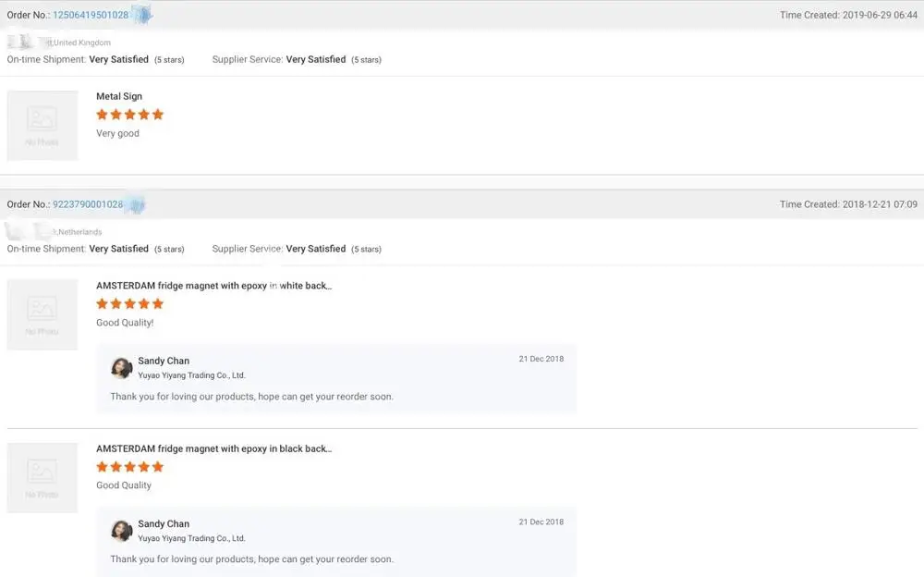
Task: Click Sandy Chan's avatar in white magnet reply
Action: [x=122, y=368]
